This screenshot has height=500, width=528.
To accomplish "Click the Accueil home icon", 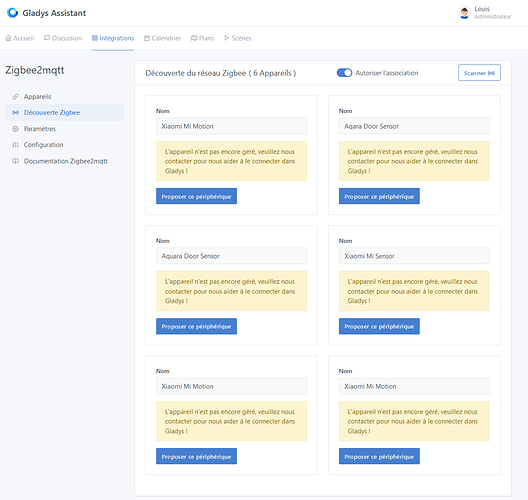I will coord(8,38).
